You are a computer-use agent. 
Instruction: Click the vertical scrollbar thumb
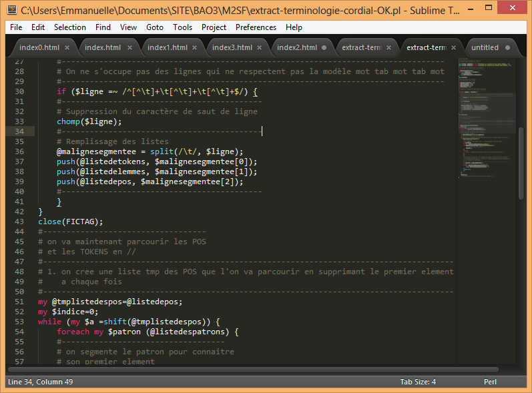click(521, 163)
